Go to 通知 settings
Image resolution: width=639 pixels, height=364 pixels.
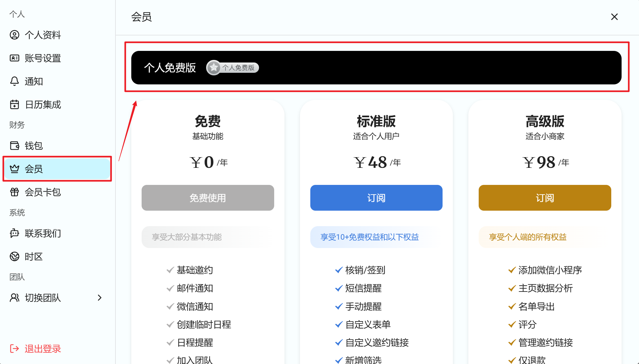click(x=57, y=81)
